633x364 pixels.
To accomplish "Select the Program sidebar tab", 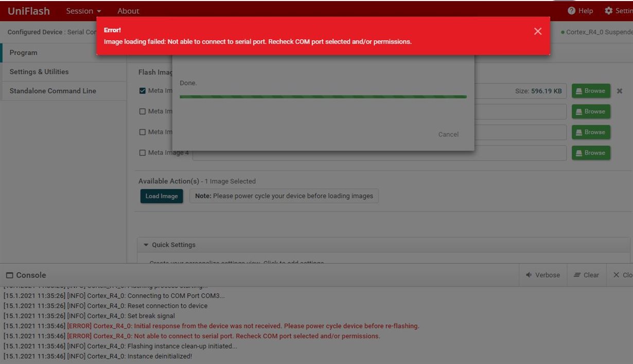I will click(x=63, y=52).
